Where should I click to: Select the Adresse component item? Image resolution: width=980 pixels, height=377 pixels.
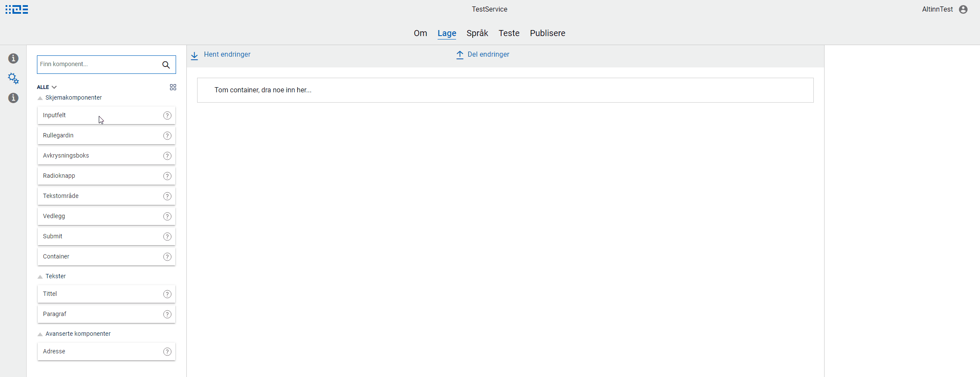click(107, 352)
